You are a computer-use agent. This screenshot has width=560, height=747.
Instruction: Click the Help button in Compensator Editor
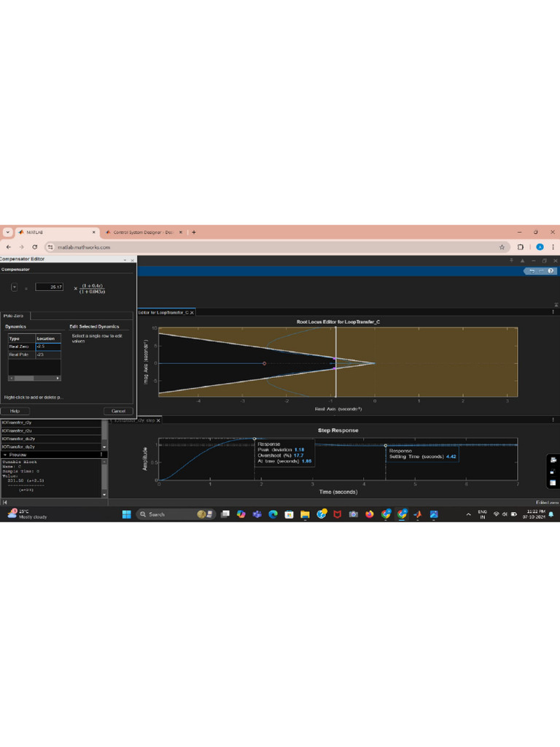(15, 411)
